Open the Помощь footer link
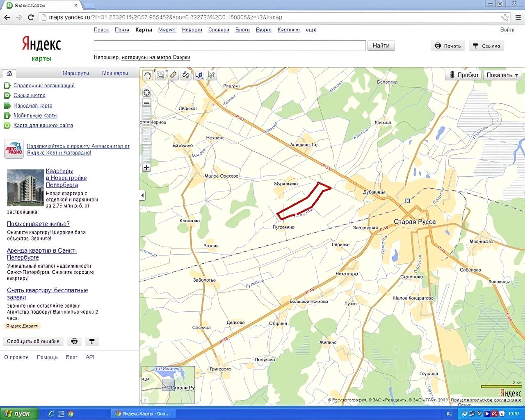525x420 pixels. coord(47,357)
